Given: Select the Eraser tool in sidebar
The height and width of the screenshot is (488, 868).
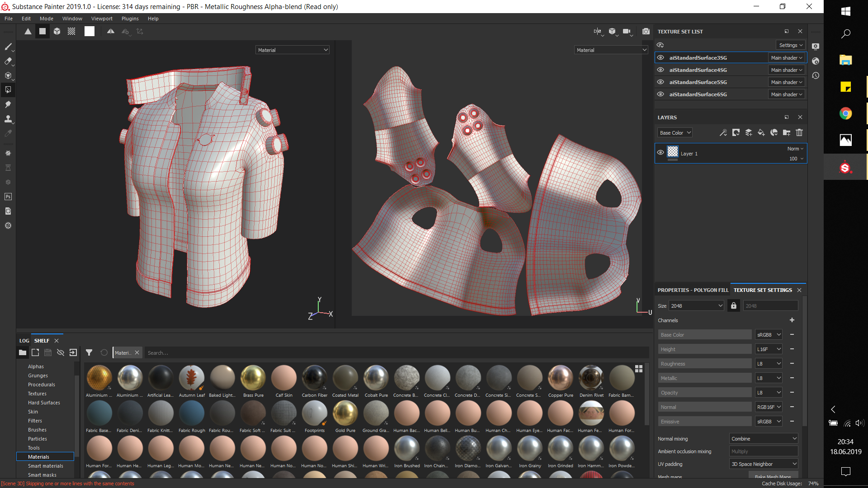Looking at the screenshot, I should (x=7, y=61).
